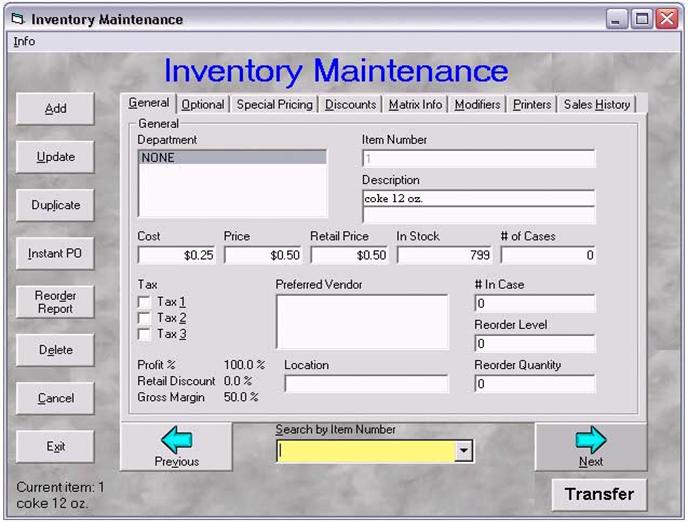Screen dimensions: 688x523
Task: Click the Duplicate button
Action: pos(55,205)
